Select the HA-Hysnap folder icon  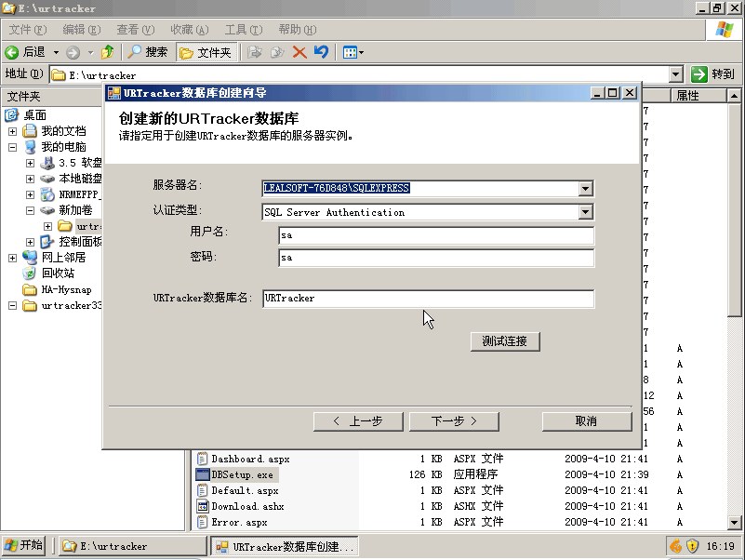pyautogui.click(x=30, y=289)
